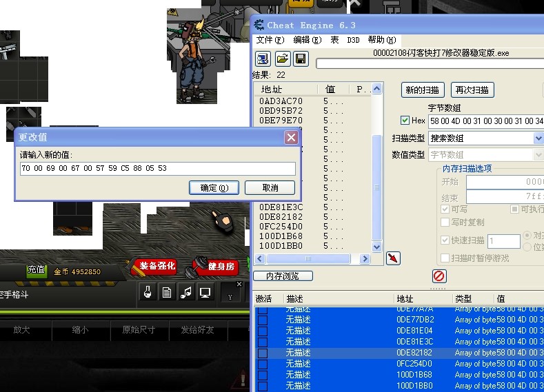Click the new value hex input field
544x392 pixels.
tap(157, 168)
